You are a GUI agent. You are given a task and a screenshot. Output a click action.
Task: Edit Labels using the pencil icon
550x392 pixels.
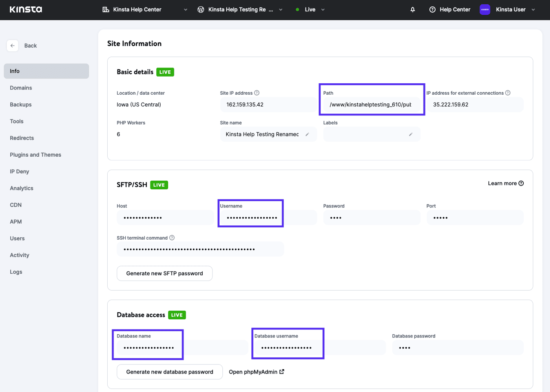point(411,134)
